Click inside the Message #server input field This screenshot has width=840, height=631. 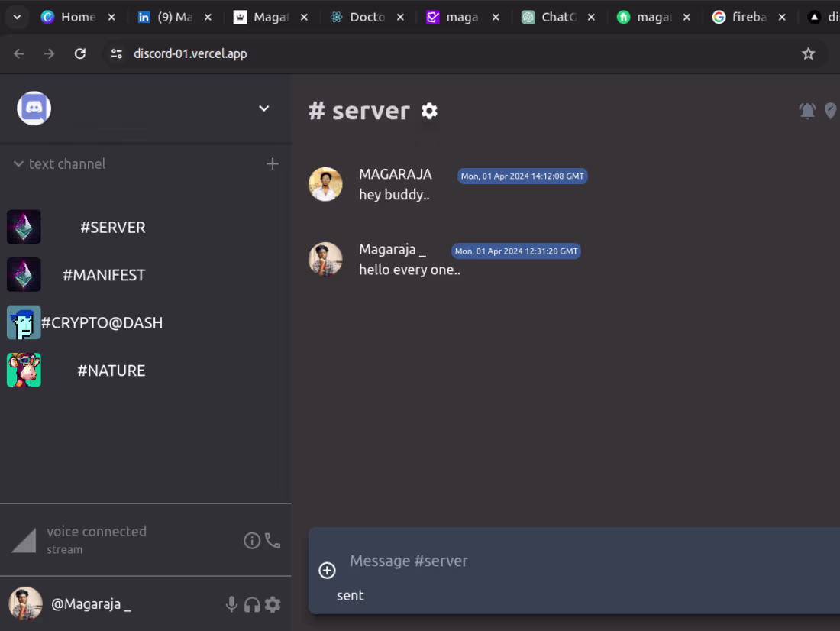[458, 561]
